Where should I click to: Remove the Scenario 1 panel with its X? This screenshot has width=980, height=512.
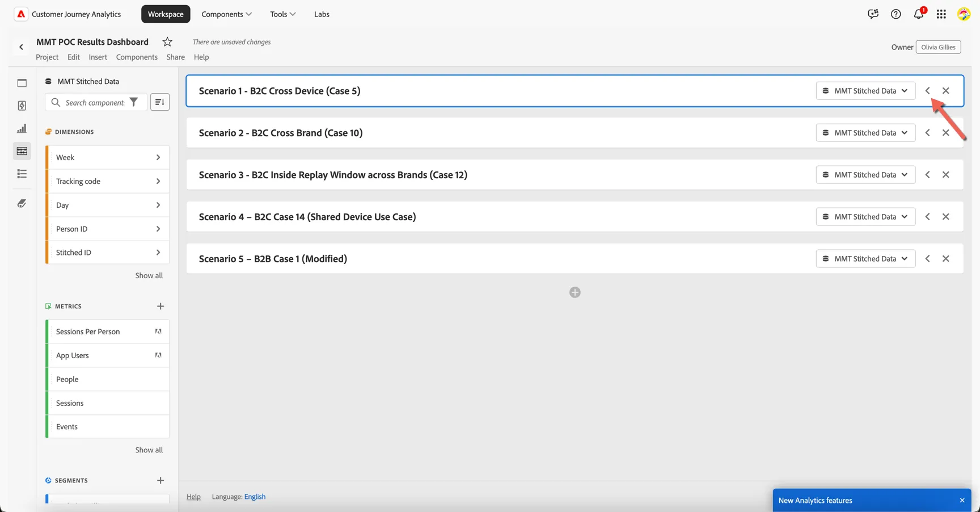[x=946, y=91]
